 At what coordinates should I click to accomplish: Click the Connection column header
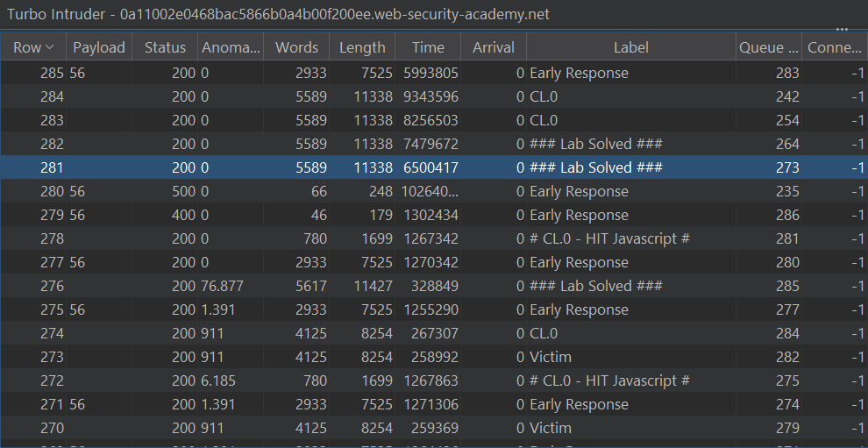[x=834, y=47]
